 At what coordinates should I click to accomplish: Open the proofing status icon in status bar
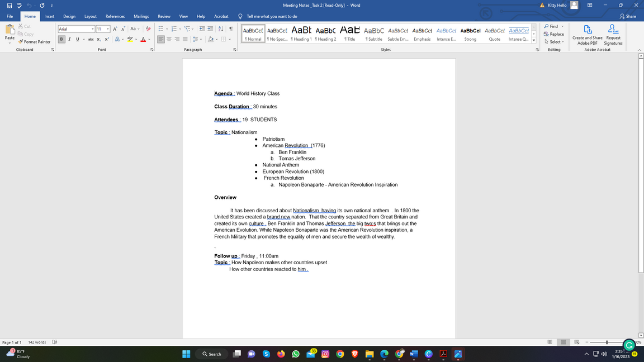(55, 342)
